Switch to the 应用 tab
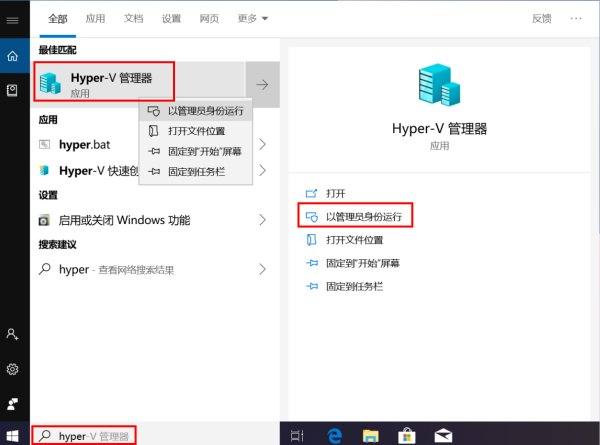The image size is (600, 445). (x=95, y=18)
